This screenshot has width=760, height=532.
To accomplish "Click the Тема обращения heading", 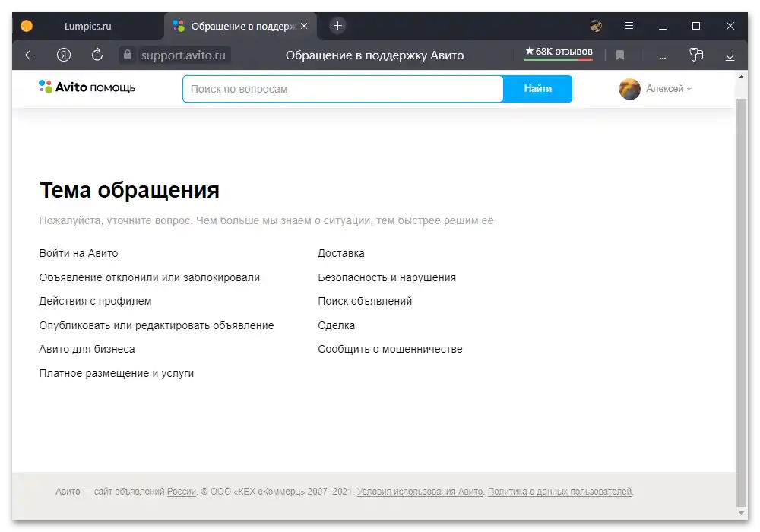I will (129, 190).
